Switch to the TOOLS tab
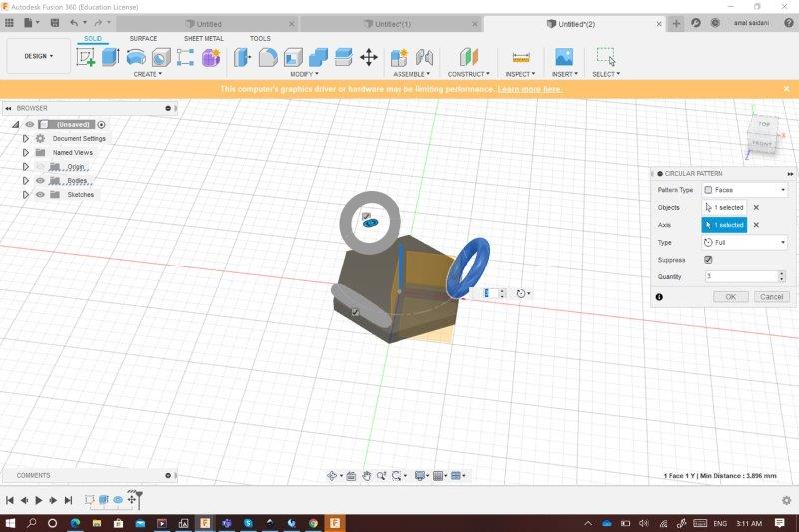This screenshot has width=799, height=532. (x=260, y=38)
